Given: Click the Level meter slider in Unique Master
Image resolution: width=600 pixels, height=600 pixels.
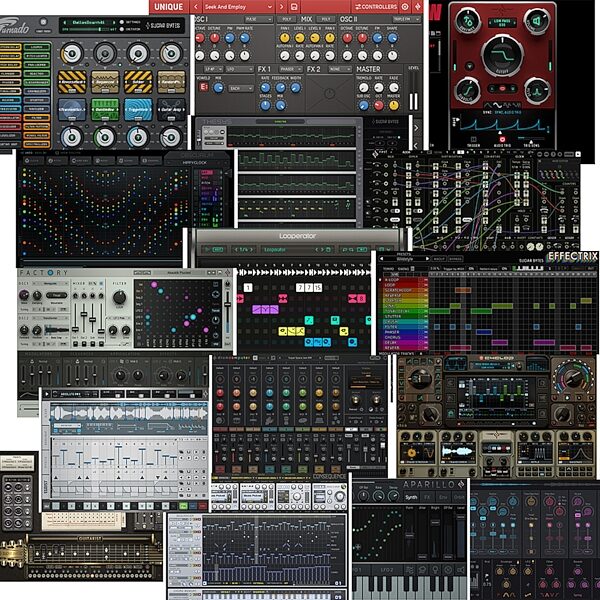Looking at the screenshot, I should [x=413, y=92].
